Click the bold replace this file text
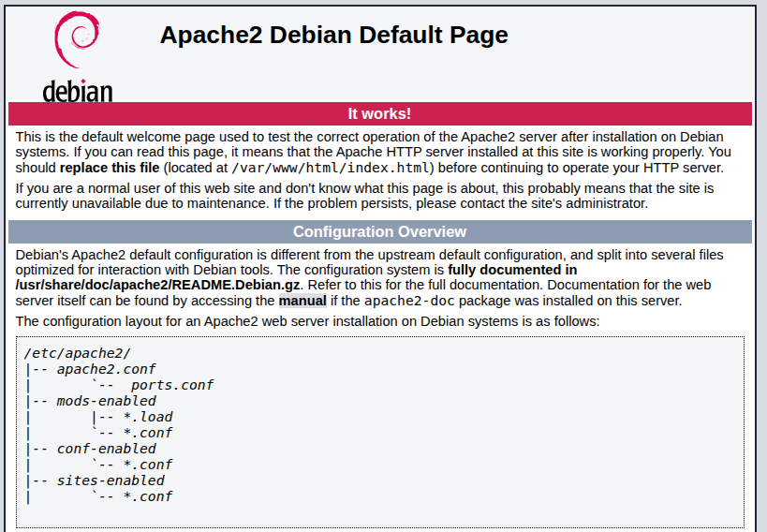The image size is (767, 532). [110, 168]
